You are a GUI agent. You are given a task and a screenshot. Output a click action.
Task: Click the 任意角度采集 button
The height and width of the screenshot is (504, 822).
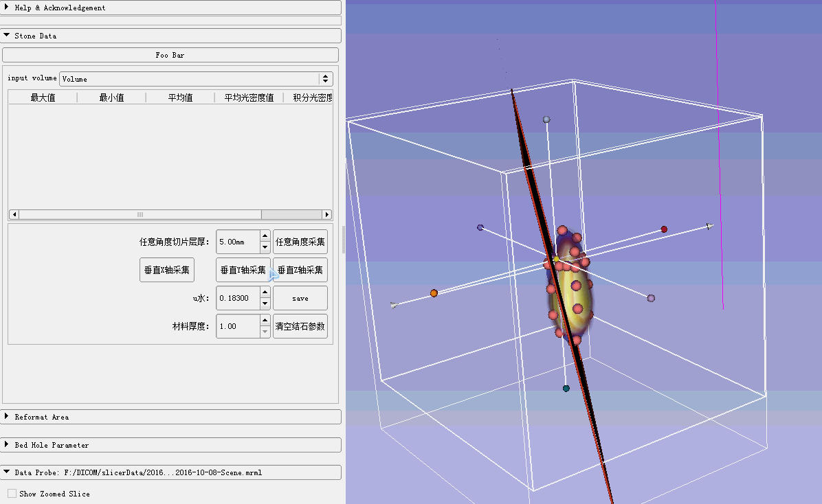tap(300, 242)
